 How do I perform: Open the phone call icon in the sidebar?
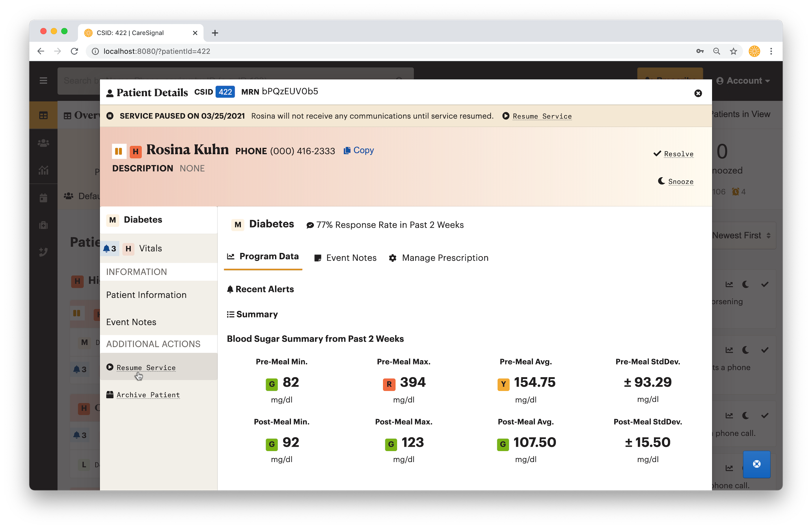pos(43,252)
